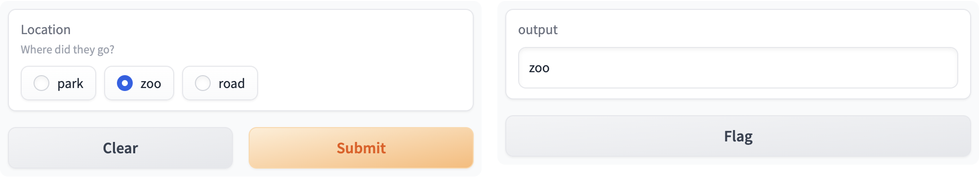Click the word zoo in output field
Image resolution: width=980 pixels, height=180 pixels.
pyautogui.click(x=539, y=68)
